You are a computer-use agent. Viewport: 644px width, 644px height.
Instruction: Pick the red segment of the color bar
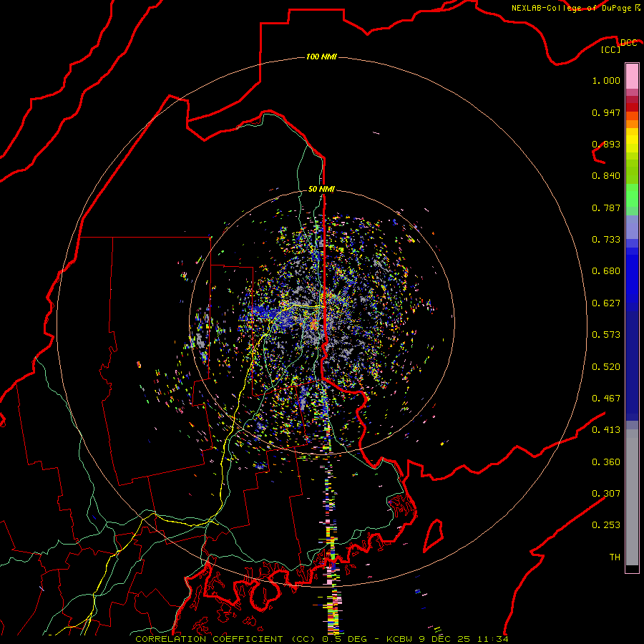click(x=632, y=107)
